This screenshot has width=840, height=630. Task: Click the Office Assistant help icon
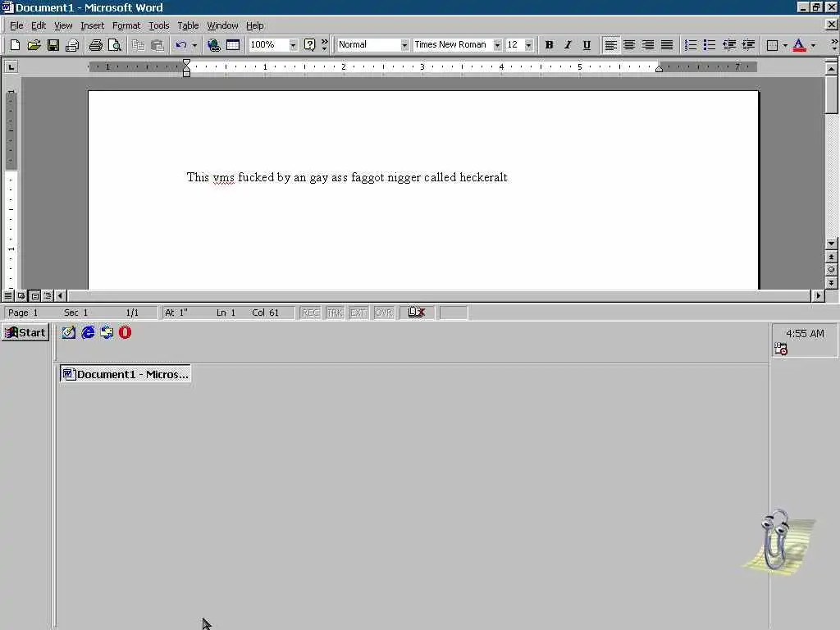tap(309, 45)
